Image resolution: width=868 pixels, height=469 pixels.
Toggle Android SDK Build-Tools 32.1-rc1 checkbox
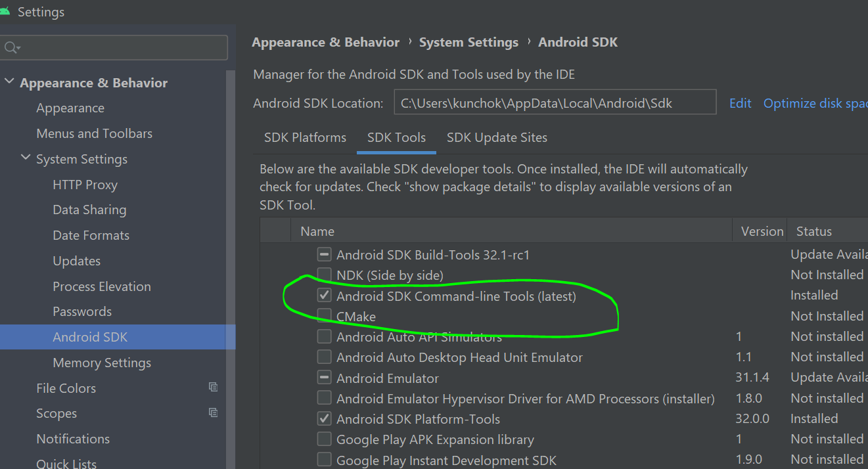pos(324,254)
